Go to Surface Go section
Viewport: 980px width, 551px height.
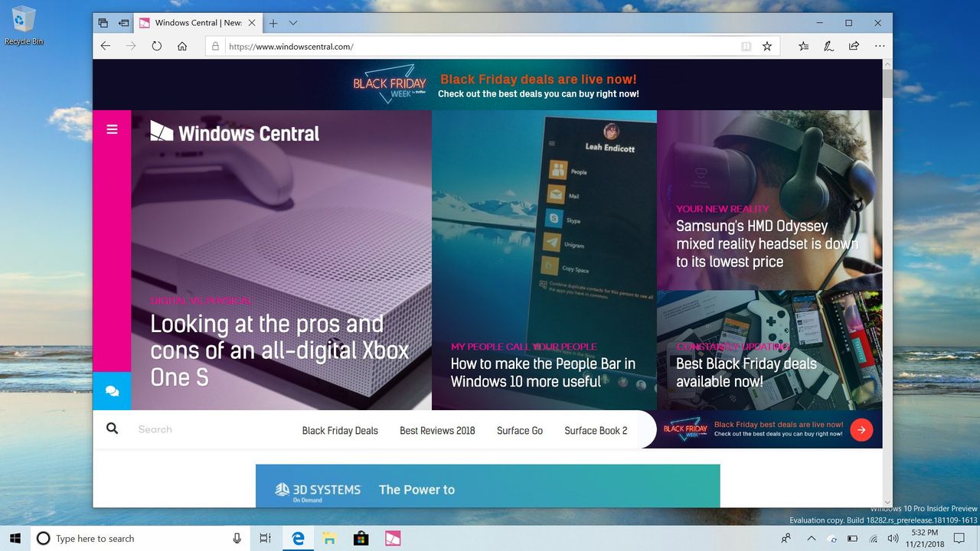pyautogui.click(x=520, y=430)
